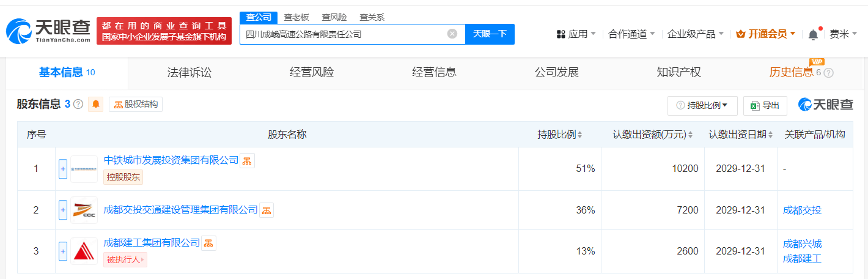Image resolution: width=868 pixels, height=279 pixels.
Task: Open the 应用 dropdown menu
Action: (576, 34)
